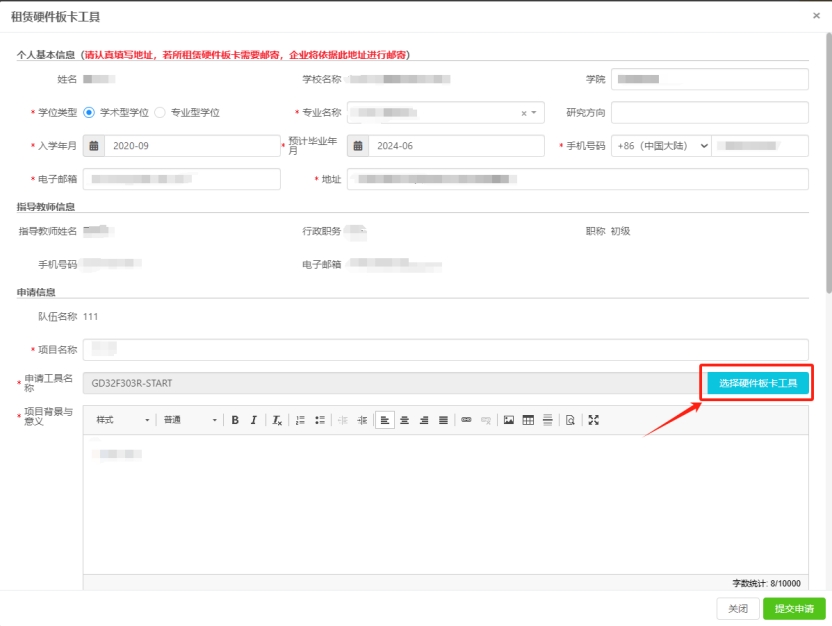Insert a hyperlink in the editor

click(x=466, y=420)
